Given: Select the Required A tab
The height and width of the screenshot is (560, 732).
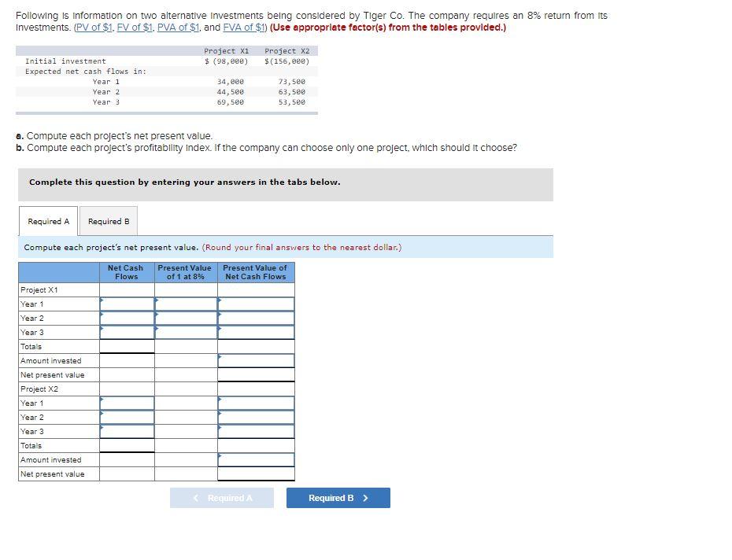Looking at the screenshot, I should point(47,222).
